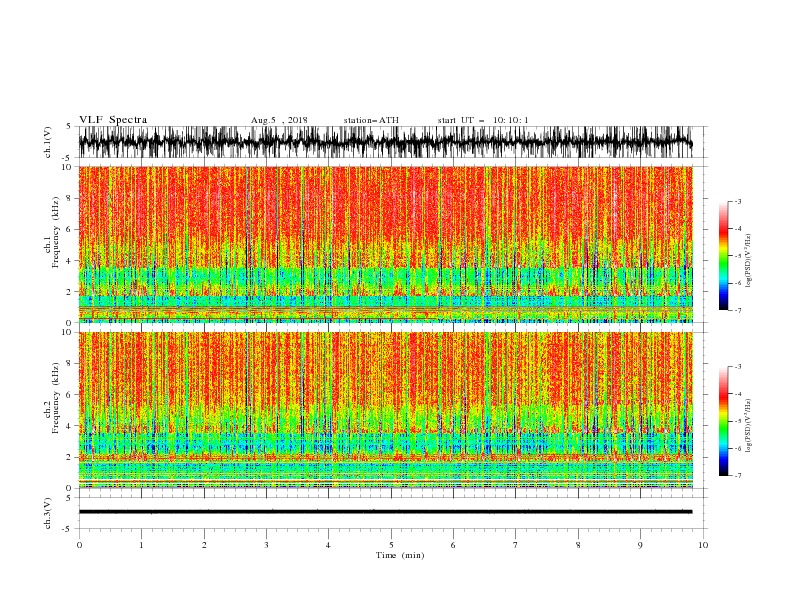Click the "8" kHz tick on ch.2 spectrogram
Viewport: 792px width, 612px height.
69,364
